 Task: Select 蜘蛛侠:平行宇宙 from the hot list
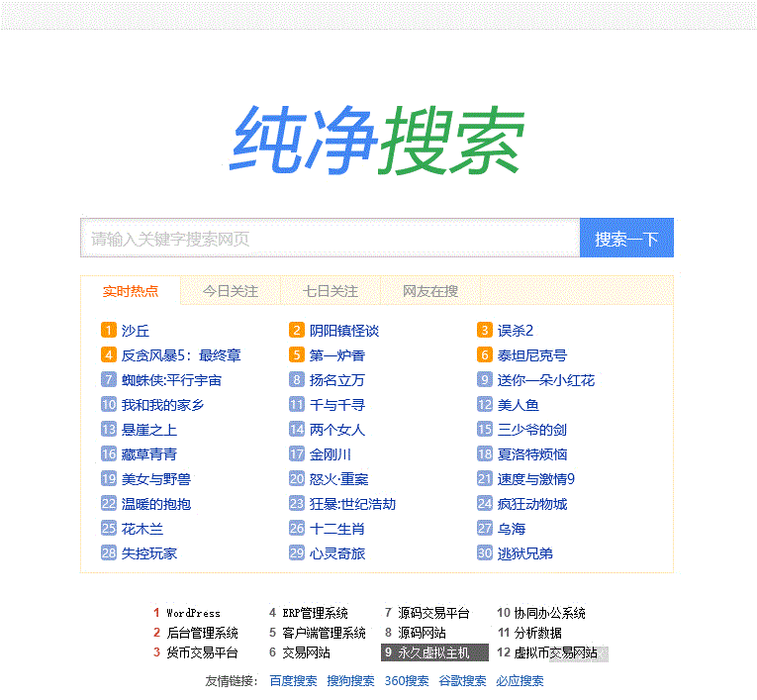click(171, 380)
